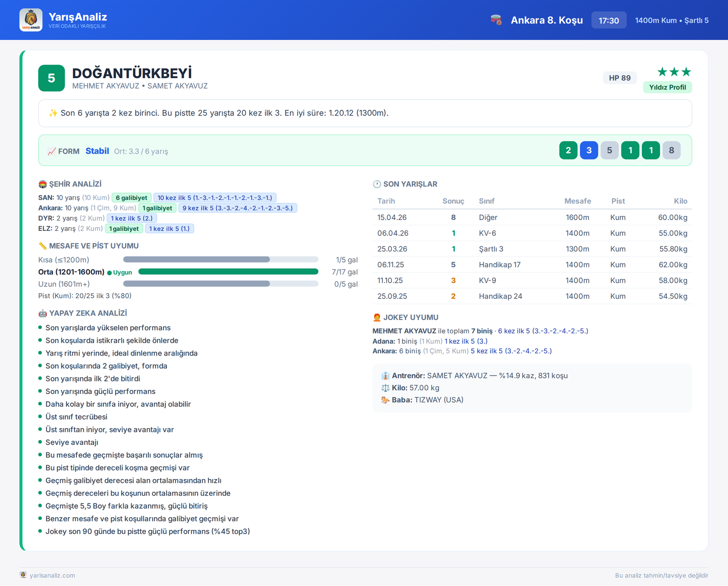Click the YarışAnaliz horse logo icon
728x586 pixels.
click(x=31, y=20)
